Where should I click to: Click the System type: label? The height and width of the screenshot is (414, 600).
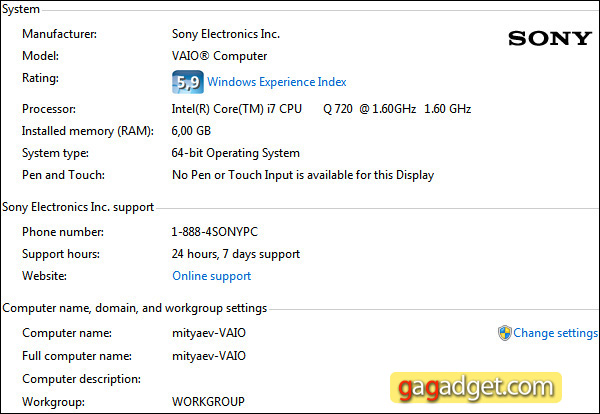(x=55, y=153)
